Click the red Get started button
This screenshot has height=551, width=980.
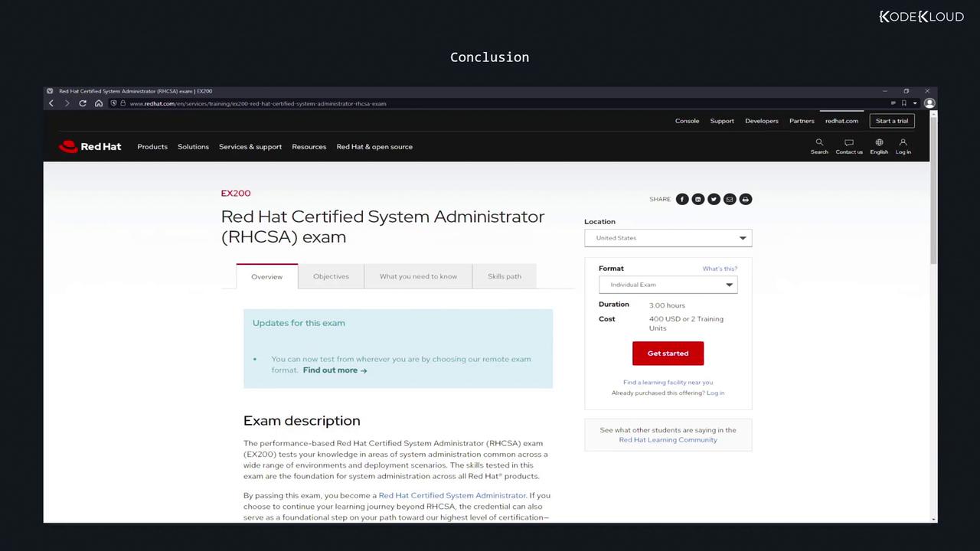[x=668, y=354]
